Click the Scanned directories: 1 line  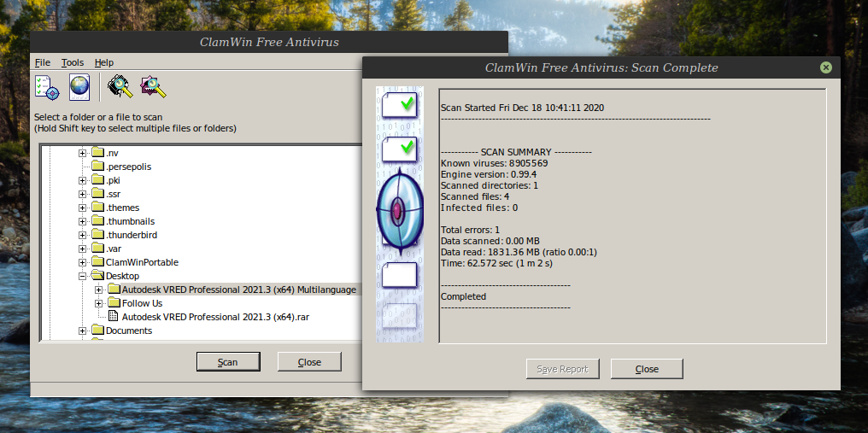pyautogui.click(x=490, y=185)
